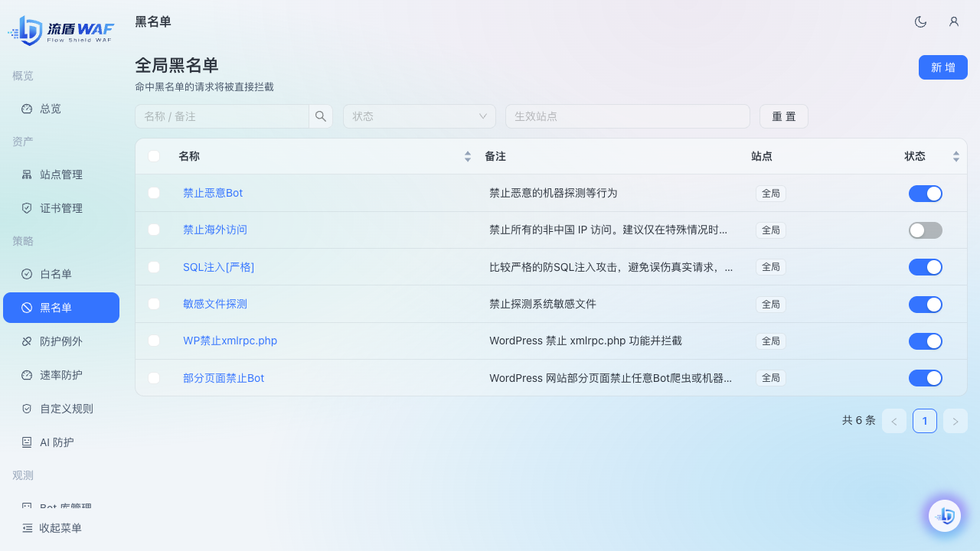Click the 防护例外 icon
Screen dimensions: 980x551
[27, 341]
